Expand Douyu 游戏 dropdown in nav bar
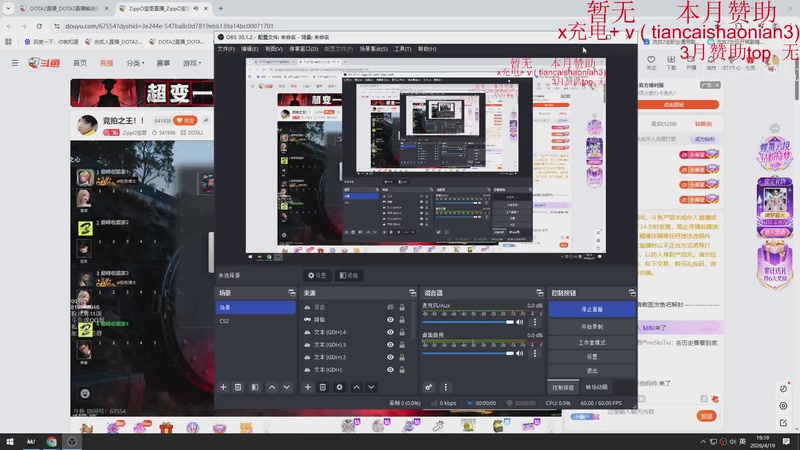 pos(192,63)
